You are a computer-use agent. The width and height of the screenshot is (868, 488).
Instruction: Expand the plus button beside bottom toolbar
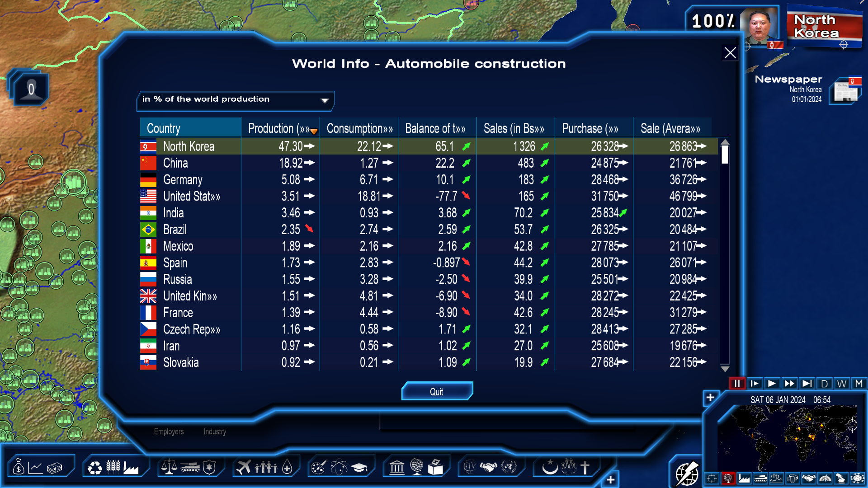pyautogui.click(x=610, y=479)
